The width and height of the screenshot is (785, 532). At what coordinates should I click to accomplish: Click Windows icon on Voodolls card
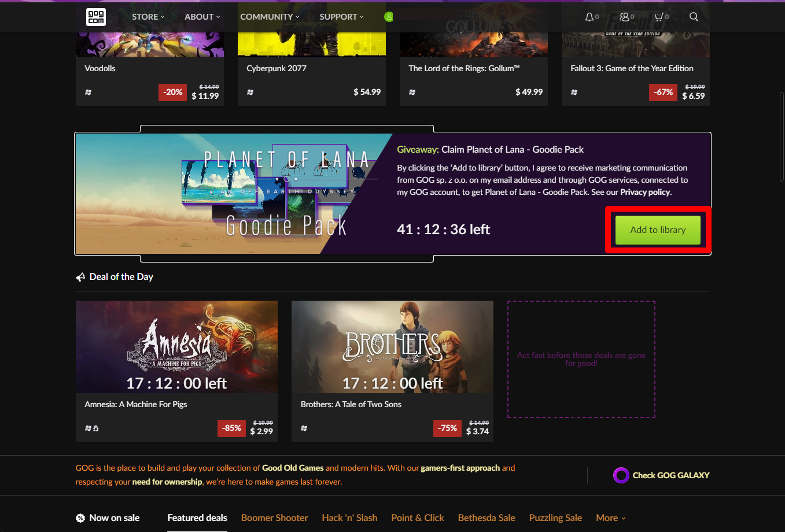tap(88, 92)
